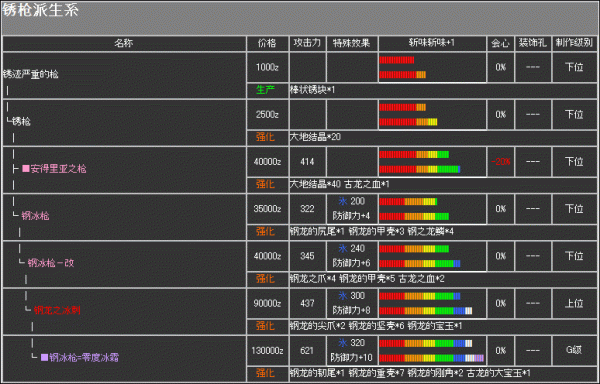The height and width of the screenshot is (384, 600).
Task: Click the 攻击力 column header
Action: point(307,43)
